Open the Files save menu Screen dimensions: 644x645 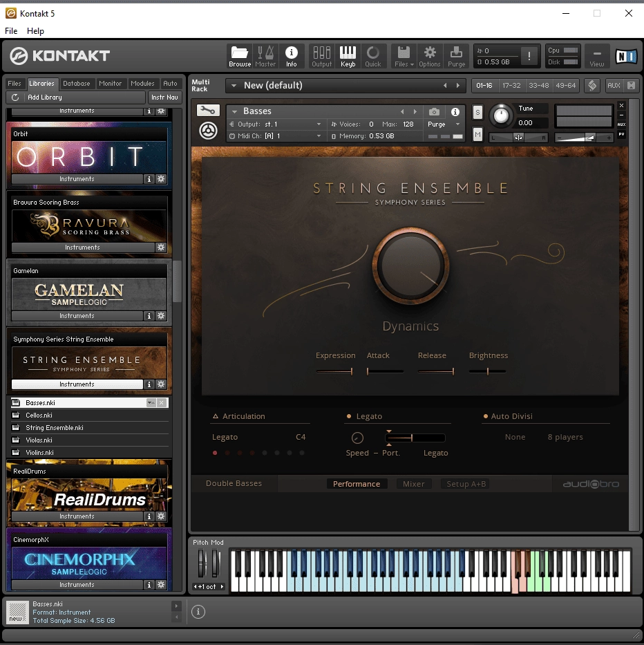click(404, 56)
